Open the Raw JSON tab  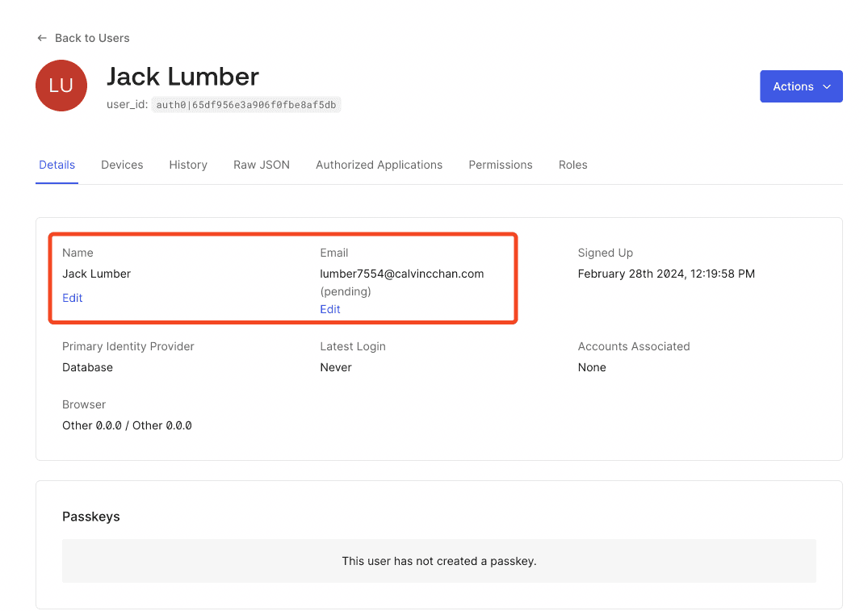(262, 165)
